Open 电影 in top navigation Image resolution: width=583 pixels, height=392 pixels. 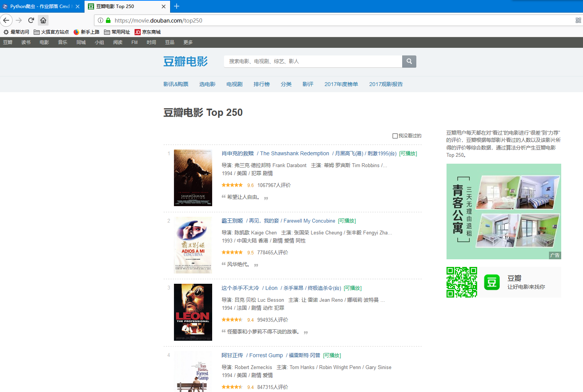pyautogui.click(x=44, y=42)
